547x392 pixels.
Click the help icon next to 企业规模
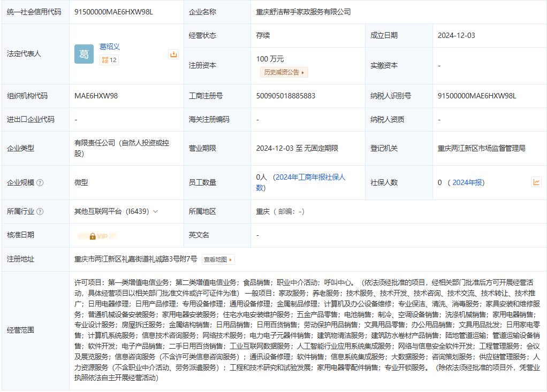(40, 182)
